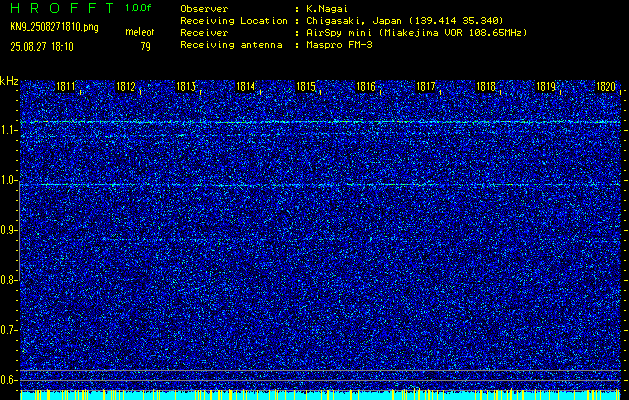Click the 'Receiving antenna' label
Image resolution: width=629 pixels, height=400 pixels.
(x=231, y=45)
